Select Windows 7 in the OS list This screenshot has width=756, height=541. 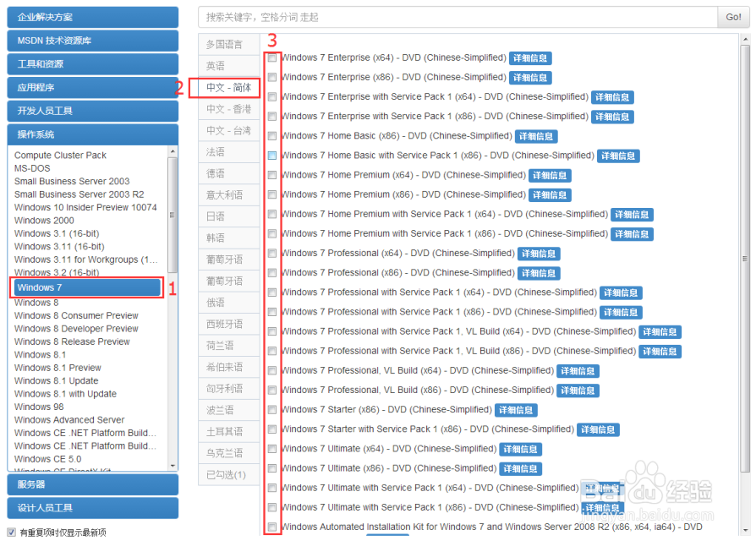tap(87, 287)
